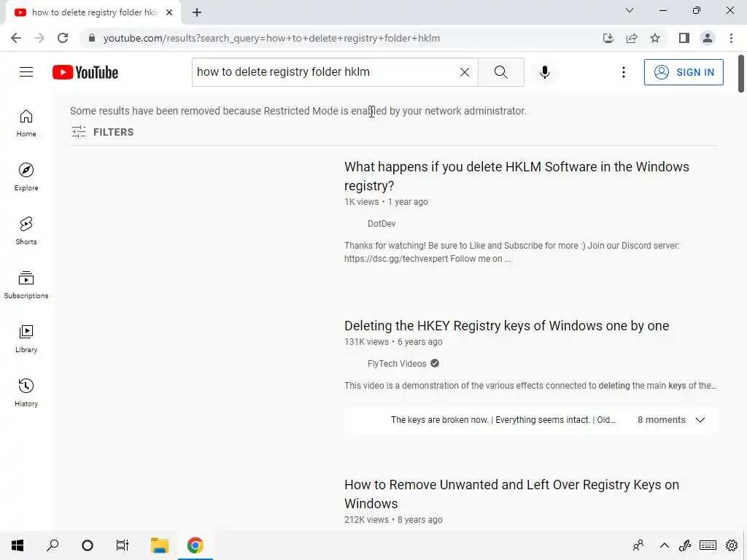The height and width of the screenshot is (560, 747).
Task: Open Chrome profile avatar
Action: pos(708,38)
